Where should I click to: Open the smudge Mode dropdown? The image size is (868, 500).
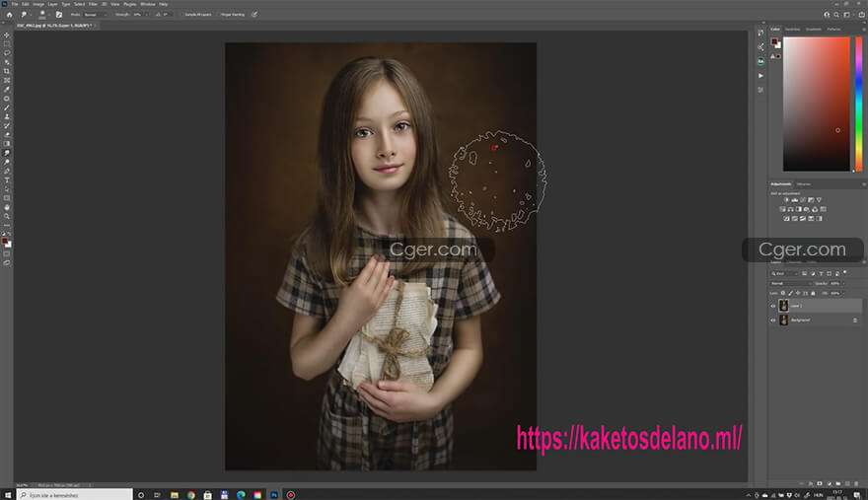tap(95, 15)
